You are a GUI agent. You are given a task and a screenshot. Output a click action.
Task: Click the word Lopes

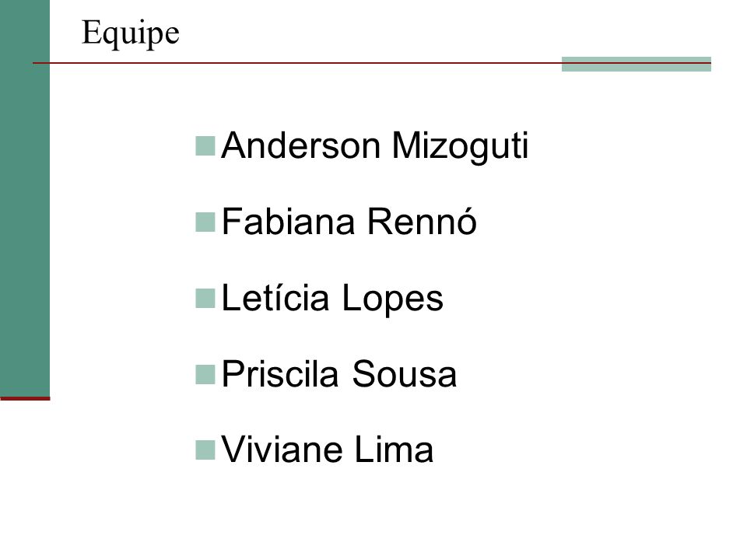coord(393,300)
